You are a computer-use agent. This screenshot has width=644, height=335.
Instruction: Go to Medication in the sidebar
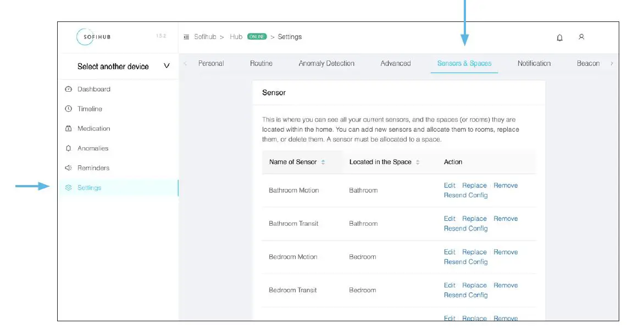click(x=93, y=129)
